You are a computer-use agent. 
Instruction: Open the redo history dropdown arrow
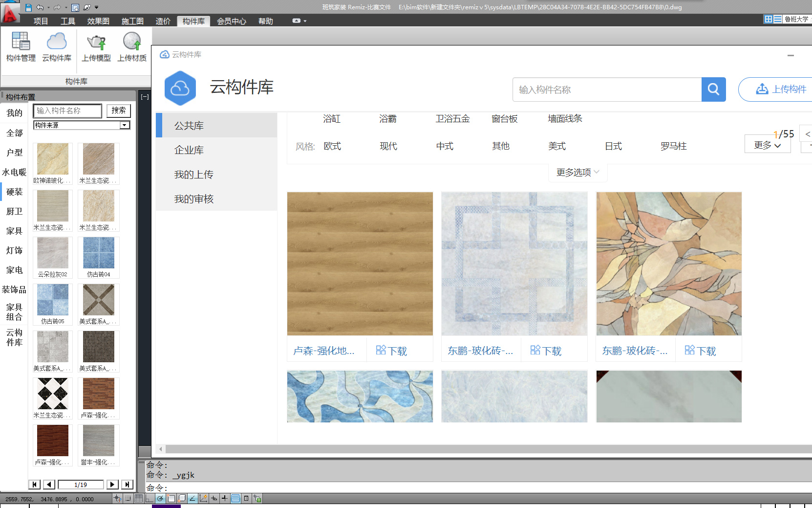(x=65, y=7)
